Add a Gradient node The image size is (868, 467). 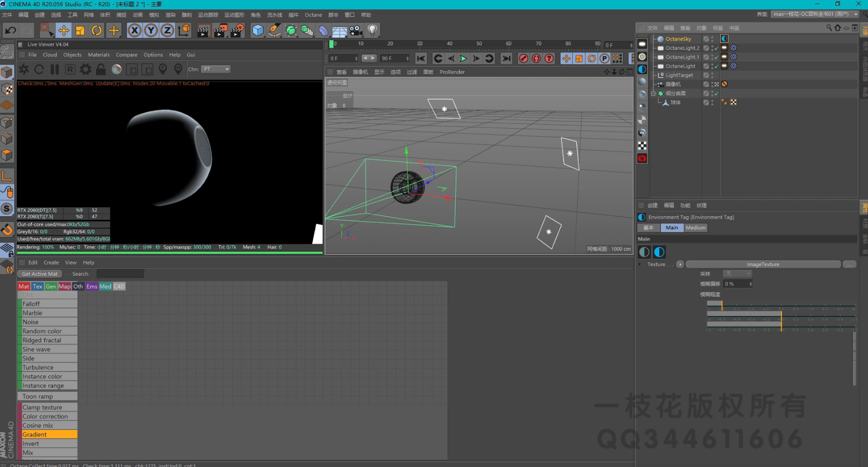click(48, 434)
